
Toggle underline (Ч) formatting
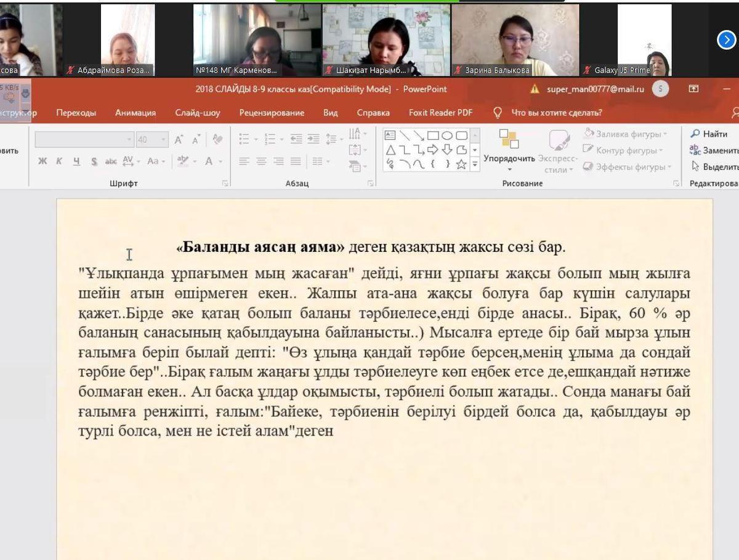(x=76, y=161)
